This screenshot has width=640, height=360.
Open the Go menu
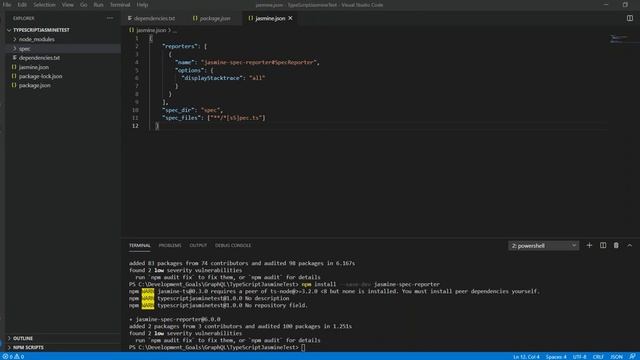coord(84,5)
